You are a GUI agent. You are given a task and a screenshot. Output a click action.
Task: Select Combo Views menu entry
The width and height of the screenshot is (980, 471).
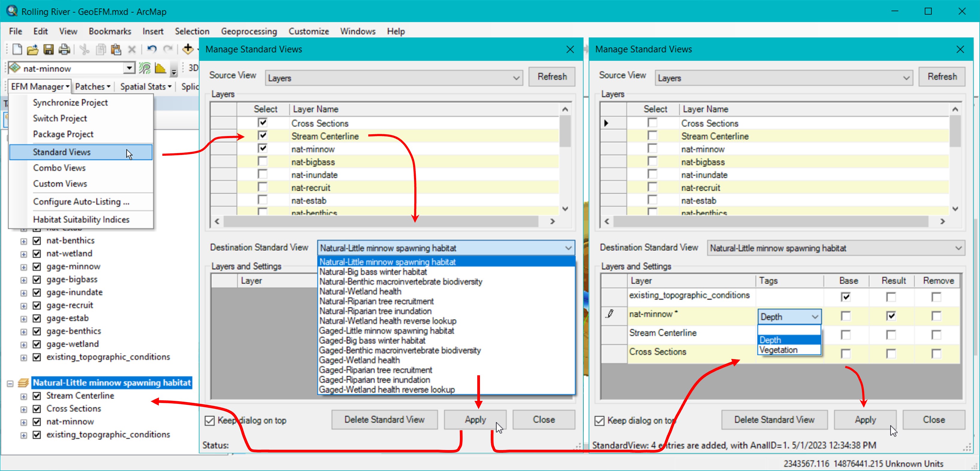point(59,168)
